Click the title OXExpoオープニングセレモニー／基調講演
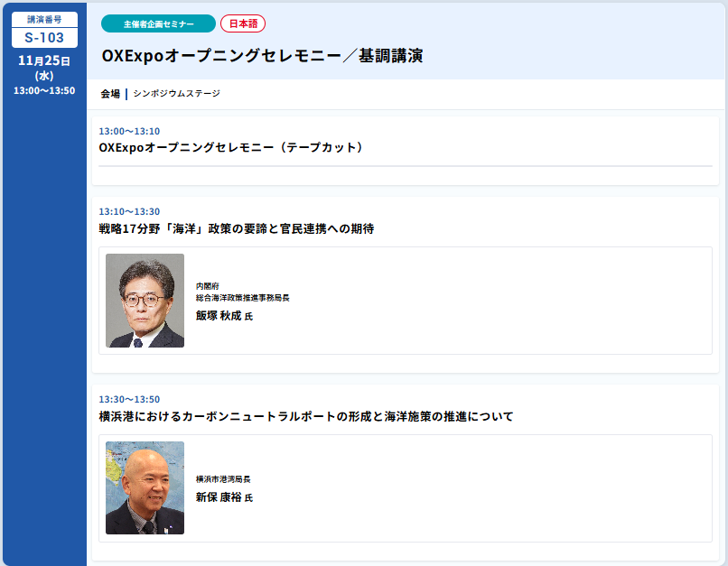Screen dimensions: 728x566 (262, 56)
